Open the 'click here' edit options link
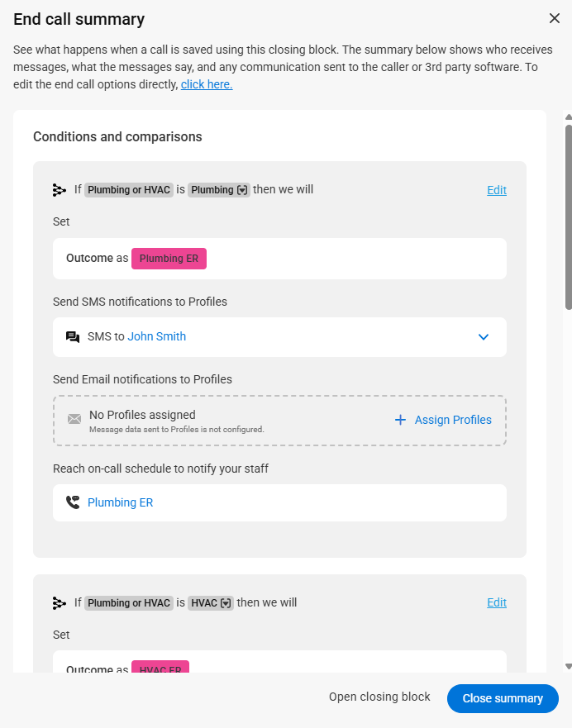 point(207,84)
